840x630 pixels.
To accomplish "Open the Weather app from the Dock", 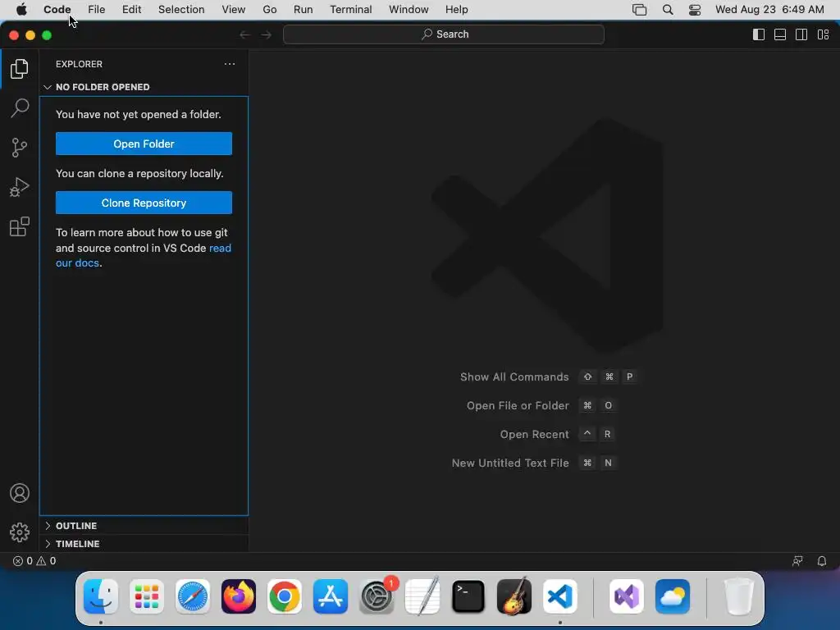I will pos(673,596).
